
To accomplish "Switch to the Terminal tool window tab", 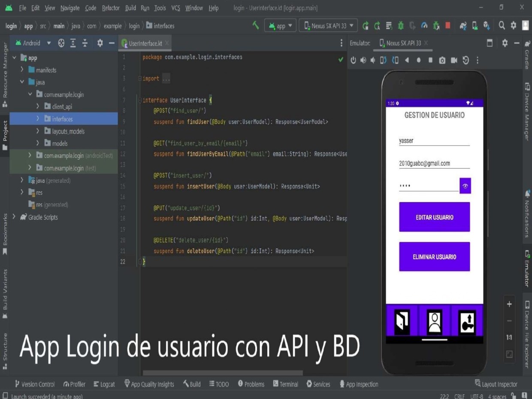I will pos(286,384).
